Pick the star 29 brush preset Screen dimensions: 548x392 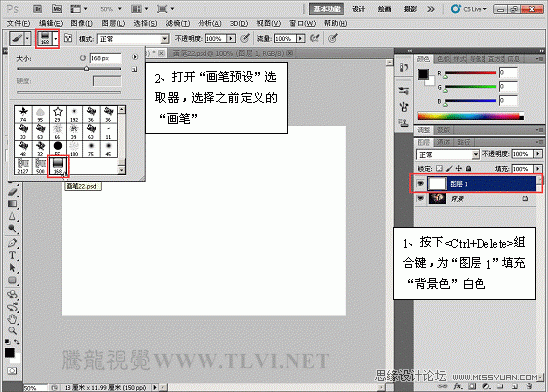(58, 114)
